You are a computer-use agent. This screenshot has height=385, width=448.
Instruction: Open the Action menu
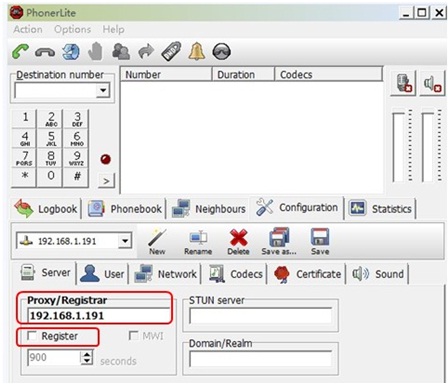point(28,29)
